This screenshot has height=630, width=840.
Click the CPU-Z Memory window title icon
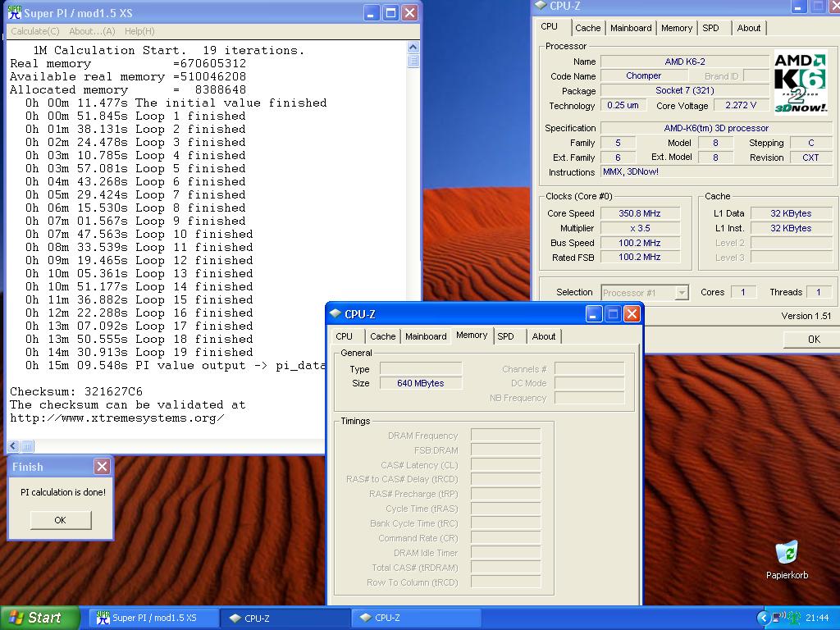click(x=336, y=313)
